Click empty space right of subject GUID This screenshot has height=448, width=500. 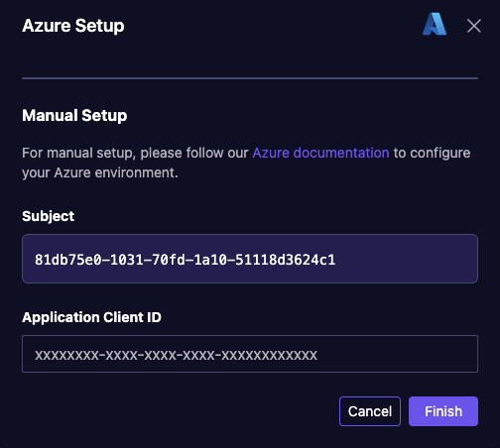(x=407, y=259)
